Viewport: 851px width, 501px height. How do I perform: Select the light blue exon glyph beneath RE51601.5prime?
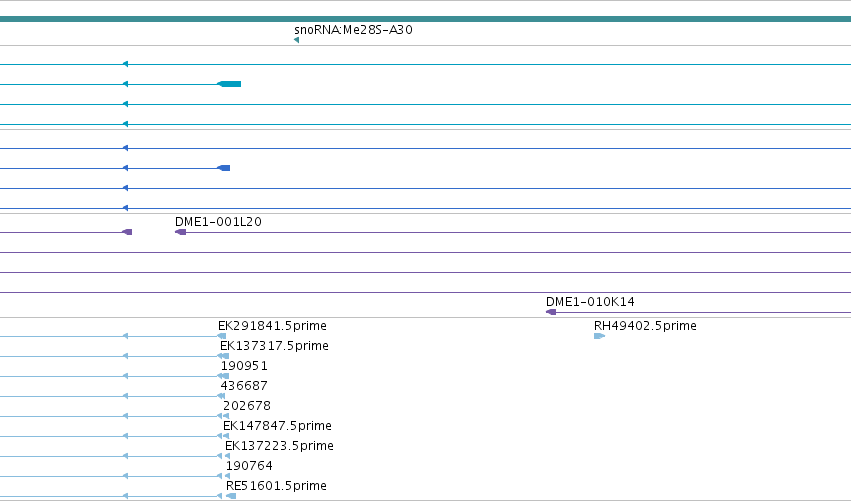pyautogui.click(x=231, y=496)
